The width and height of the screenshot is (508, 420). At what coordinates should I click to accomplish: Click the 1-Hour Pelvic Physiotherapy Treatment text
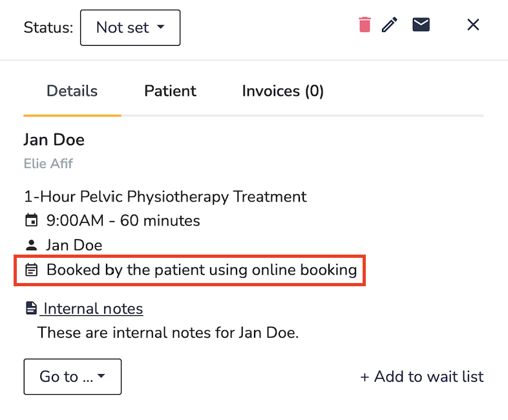click(165, 196)
